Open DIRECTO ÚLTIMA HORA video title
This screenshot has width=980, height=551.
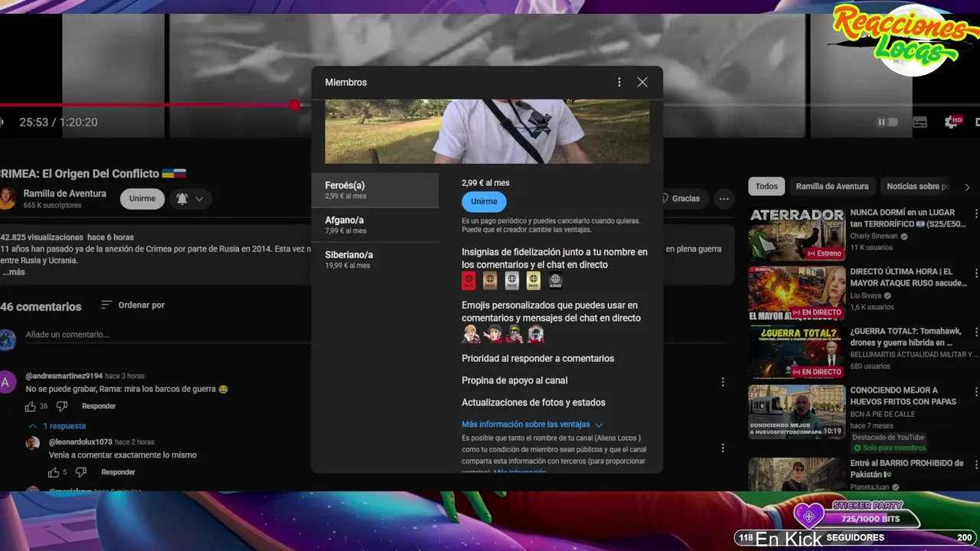point(908,277)
